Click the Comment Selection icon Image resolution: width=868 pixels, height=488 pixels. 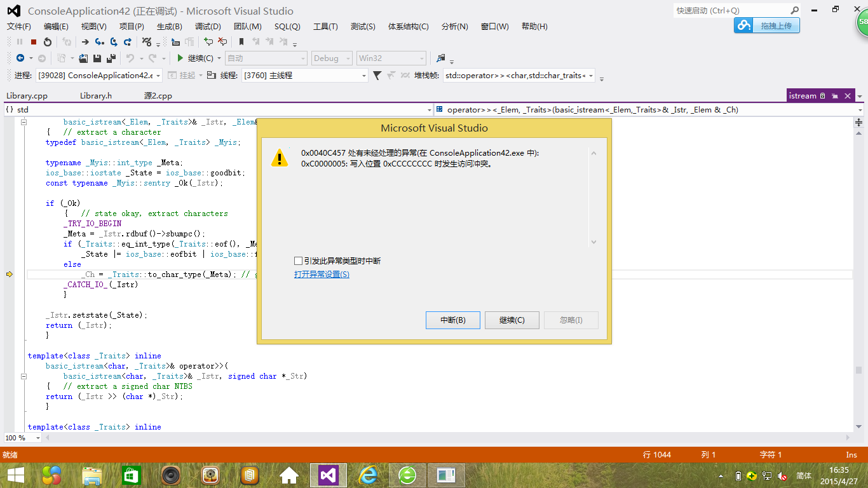208,42
